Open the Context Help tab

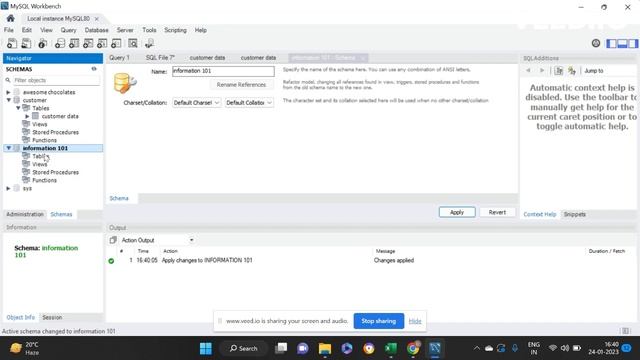540,214
